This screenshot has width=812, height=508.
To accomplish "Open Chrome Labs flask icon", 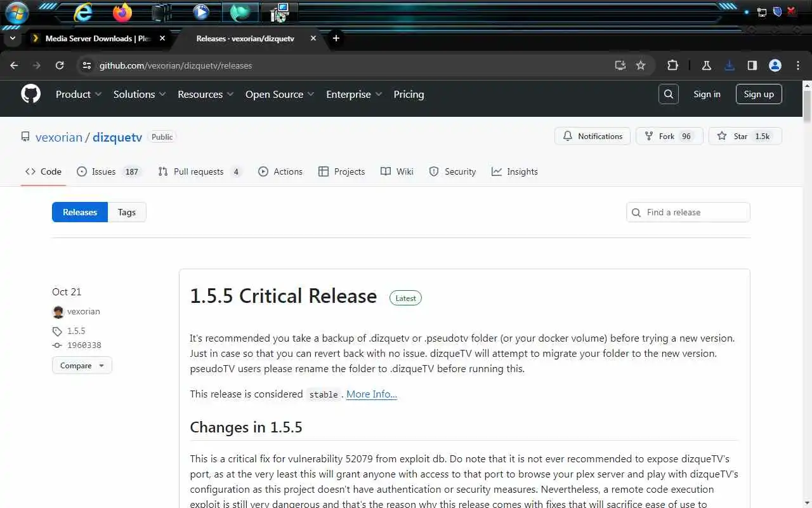I will 706,65.
